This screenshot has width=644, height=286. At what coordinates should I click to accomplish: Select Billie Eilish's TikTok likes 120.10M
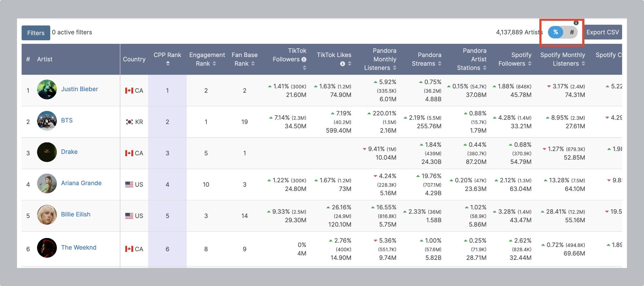tap(340, 224)
